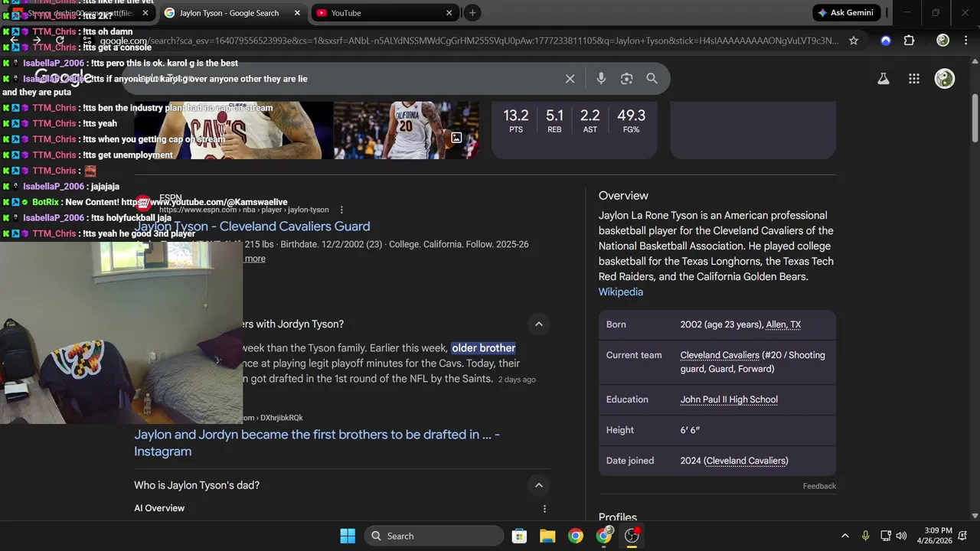Click the Ask Gemini button
This screenshot has height=551, width=980.
click(846, 13)
